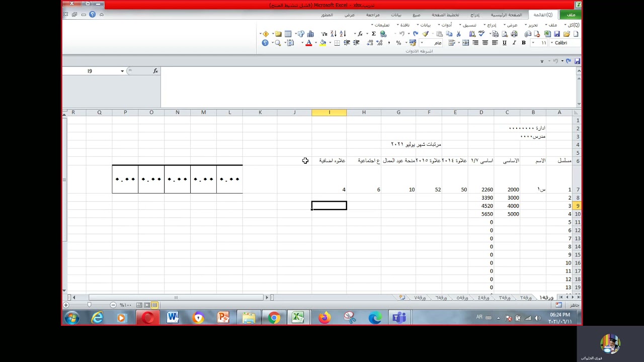This screenshot has width=644, height=362.
Task: Toggle Italic formatting
Action: (514, 43)
